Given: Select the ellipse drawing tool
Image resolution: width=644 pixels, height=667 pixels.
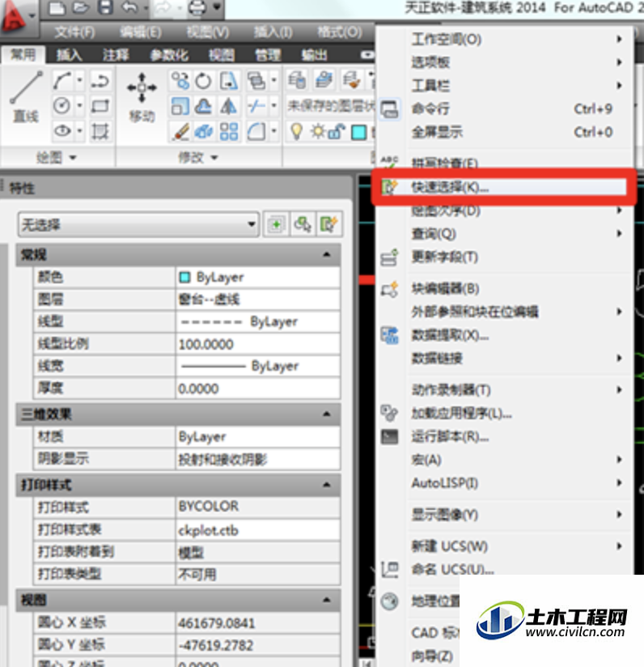Looking at the screenshot, I should [62, 130].
